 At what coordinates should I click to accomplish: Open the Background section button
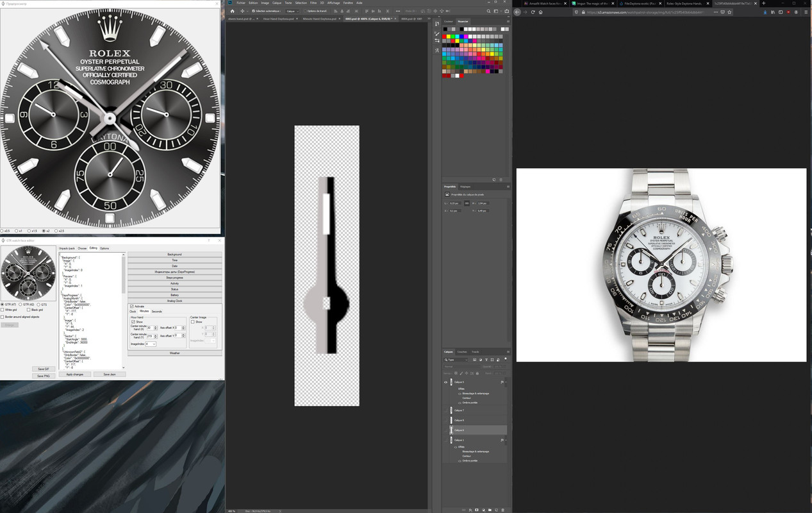coord(175,255)
